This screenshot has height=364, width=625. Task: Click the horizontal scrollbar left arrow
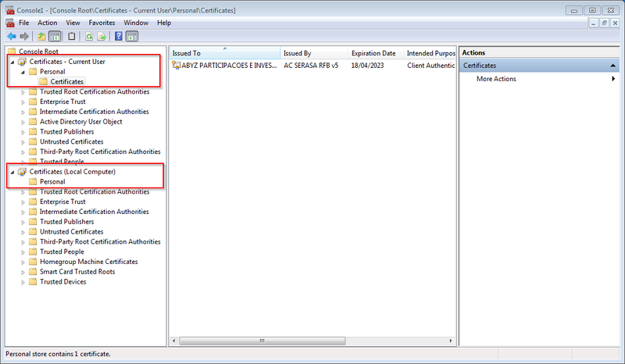tap(173, 341)
